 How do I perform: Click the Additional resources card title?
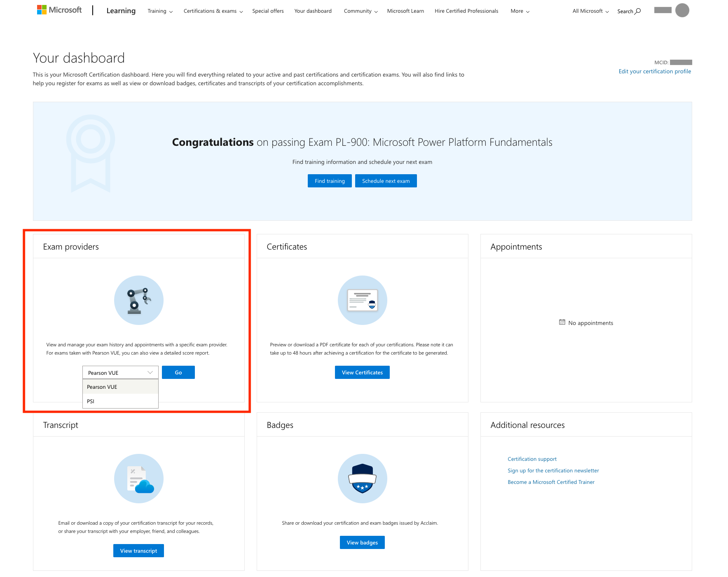point(527,425)
